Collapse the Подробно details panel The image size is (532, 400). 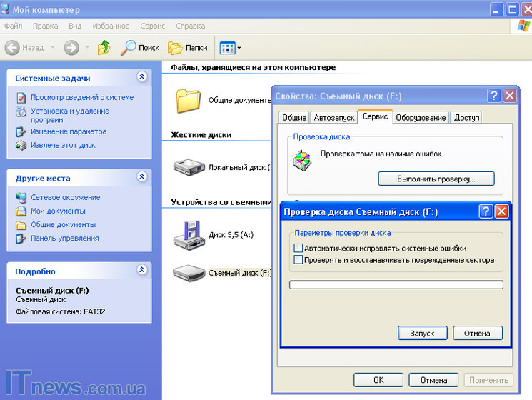pyautogui.click(x=141, y=271)
